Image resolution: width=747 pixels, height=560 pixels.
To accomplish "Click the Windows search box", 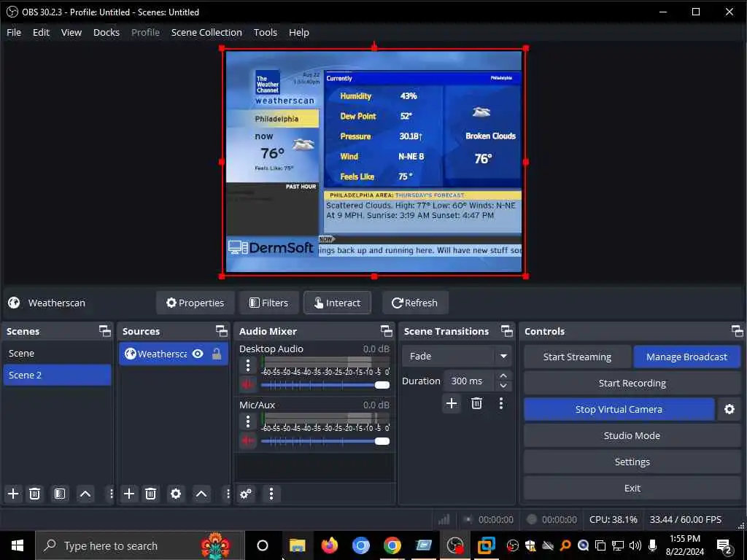I will pos(140,545).
